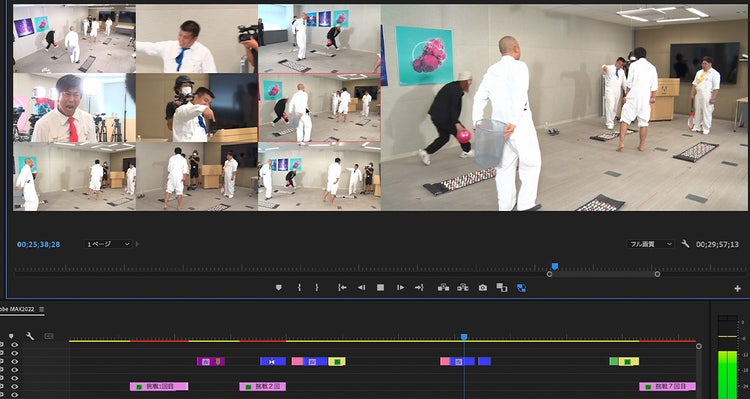Click the green audio level meter
Screen dimensions: 750x399
point(728,375)
